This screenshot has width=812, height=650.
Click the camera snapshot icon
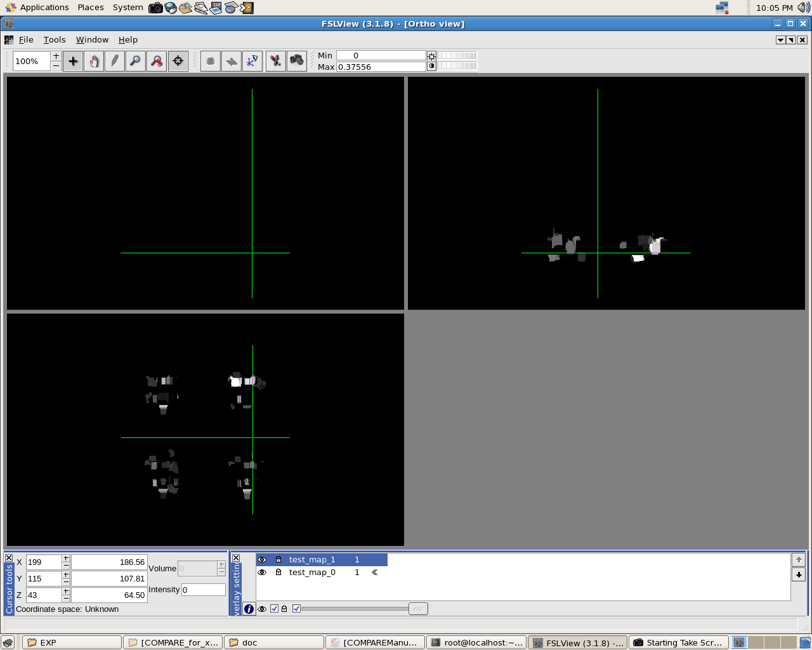(x=297, y=61)
